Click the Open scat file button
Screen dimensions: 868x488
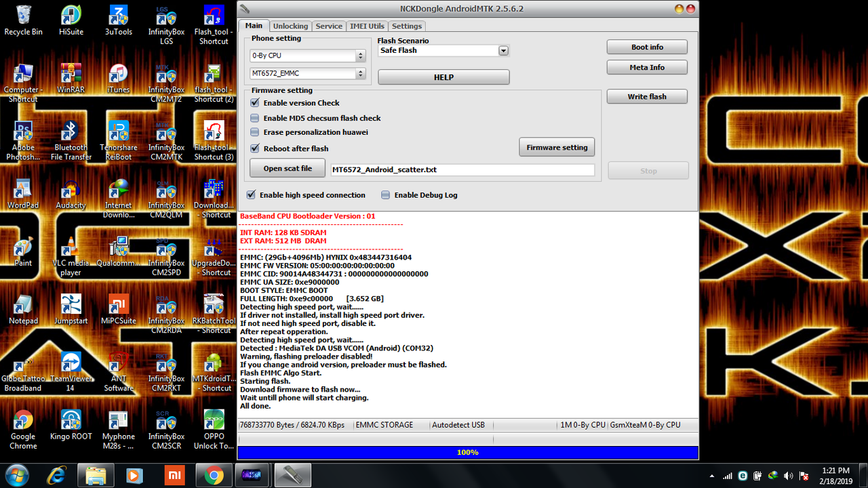(x=288, y=168)
